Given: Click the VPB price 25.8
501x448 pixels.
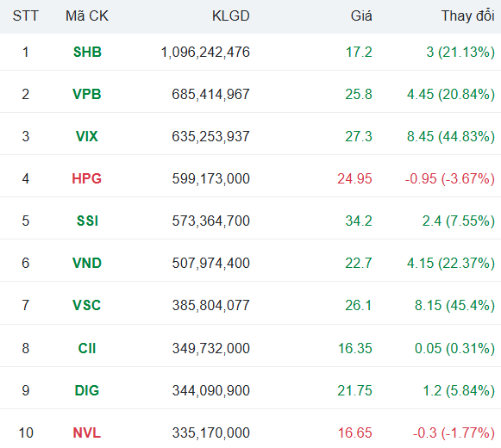Looking at the screenshot, I should pyautogui.click(x=359, y=94).
